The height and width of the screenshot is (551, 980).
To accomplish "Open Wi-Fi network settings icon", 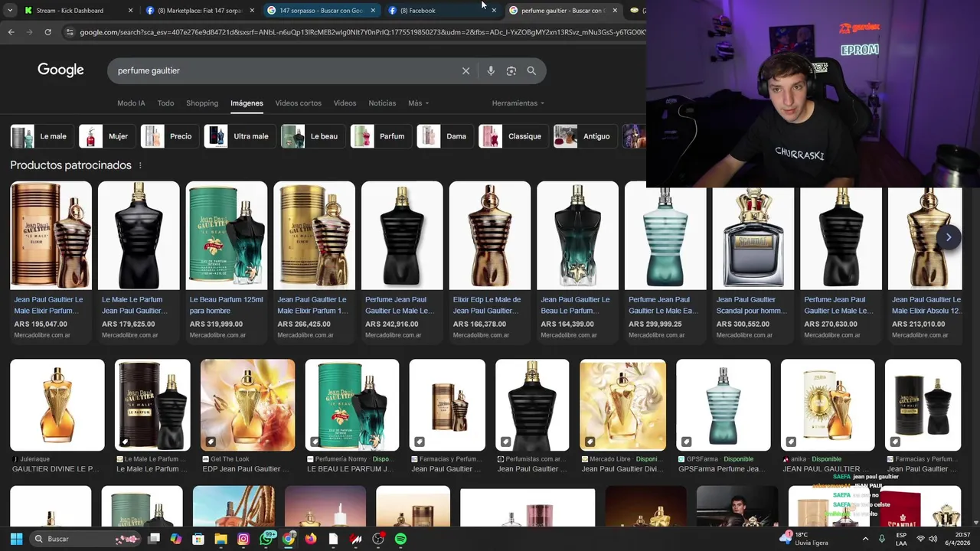I will coord(921,539).
